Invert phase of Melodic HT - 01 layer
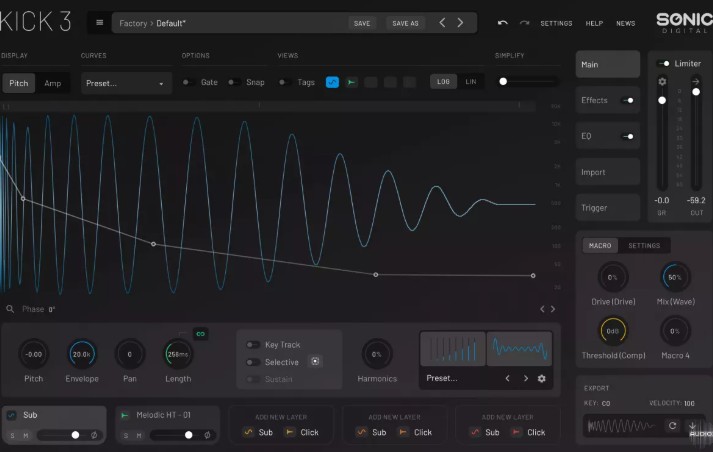 [207, 435]
